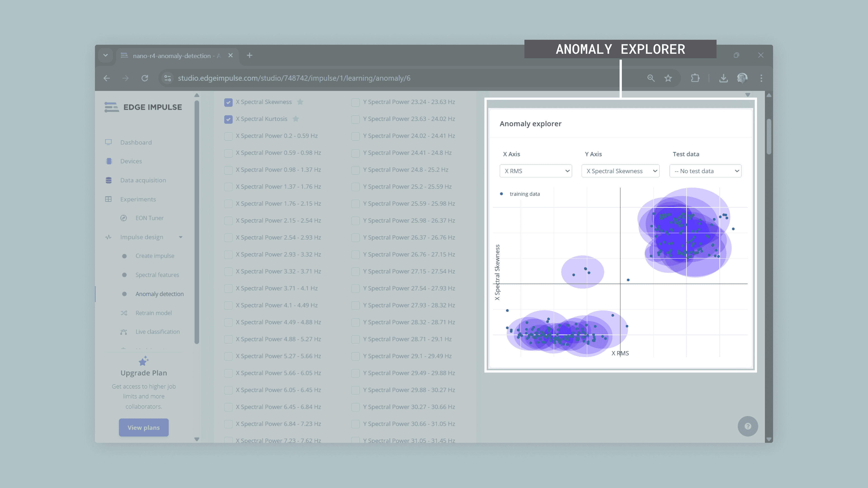
Task: Enable X Spectral Power 0.2 - 0.59 Hz
Action: [x=228, y=136]
